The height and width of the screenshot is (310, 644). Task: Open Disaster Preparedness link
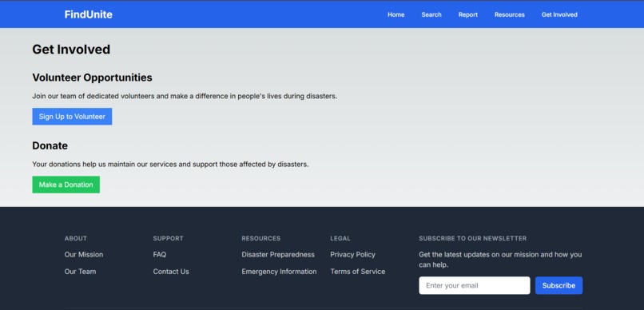[x=278, y=255]
